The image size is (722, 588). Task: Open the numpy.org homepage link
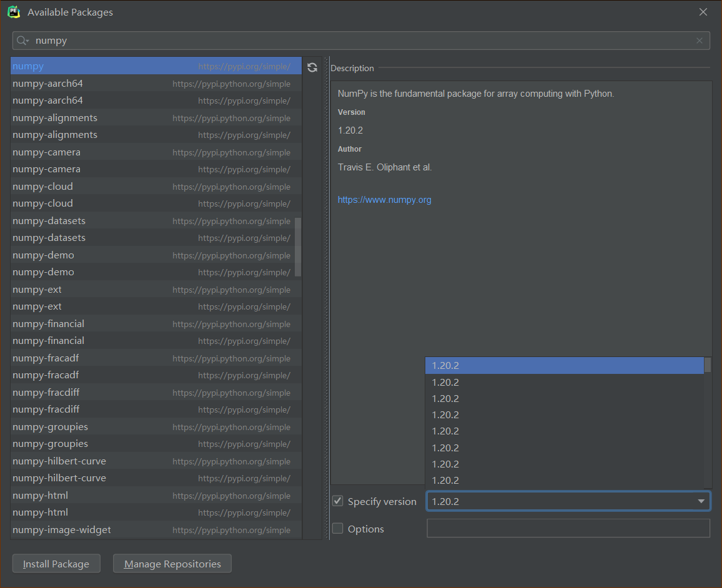click(384, 199)
